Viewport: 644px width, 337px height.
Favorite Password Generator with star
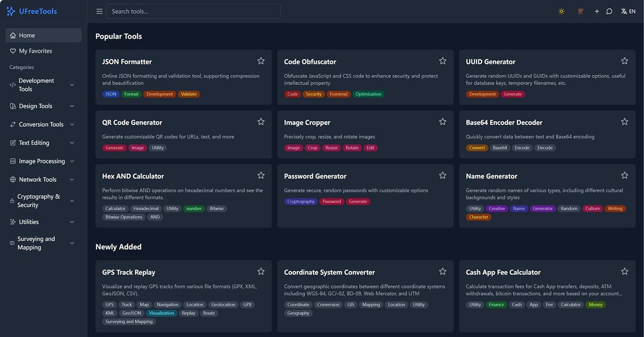click(x=443, y=175)
